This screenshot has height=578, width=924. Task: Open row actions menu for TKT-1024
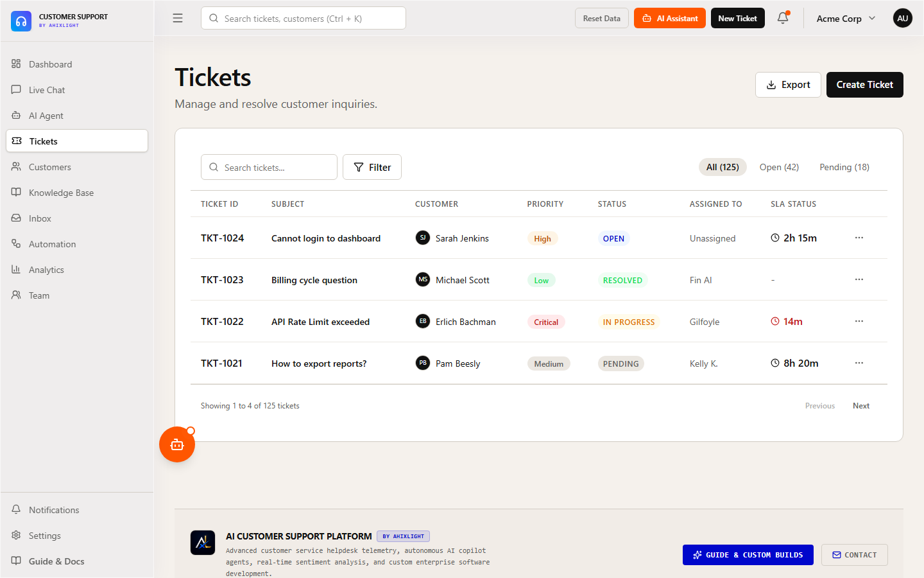tap(859, 238)
